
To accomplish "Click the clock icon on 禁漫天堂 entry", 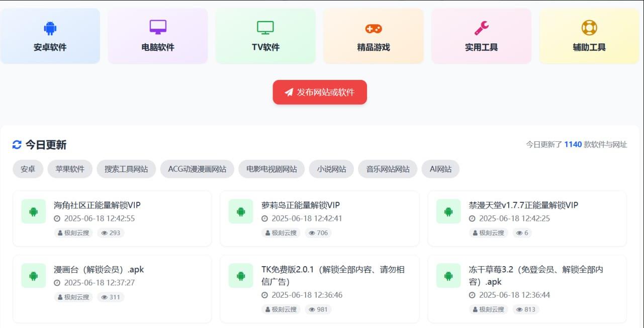I will tap(471, 218).
